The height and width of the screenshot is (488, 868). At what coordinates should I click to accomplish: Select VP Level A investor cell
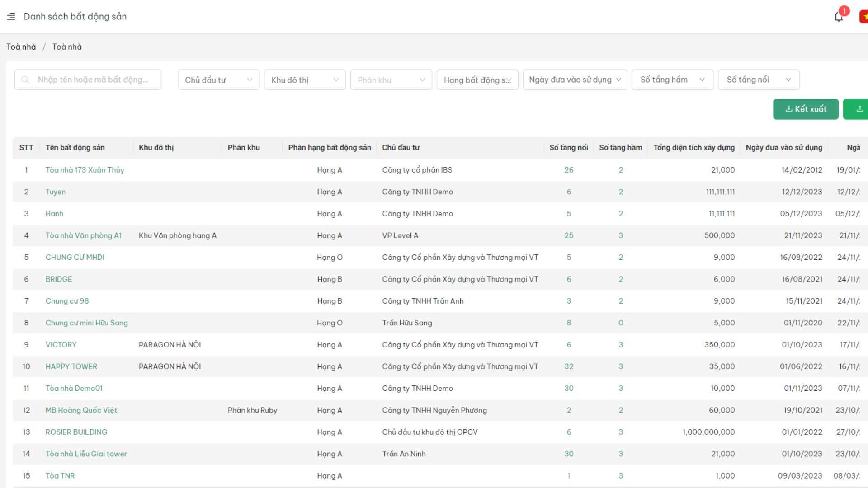pos(400,235)
